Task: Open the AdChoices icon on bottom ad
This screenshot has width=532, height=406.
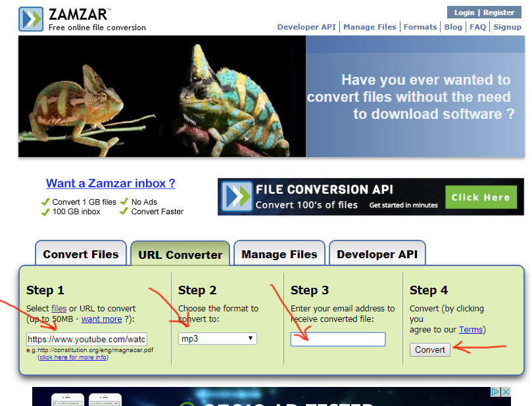Action: [496, 392]
